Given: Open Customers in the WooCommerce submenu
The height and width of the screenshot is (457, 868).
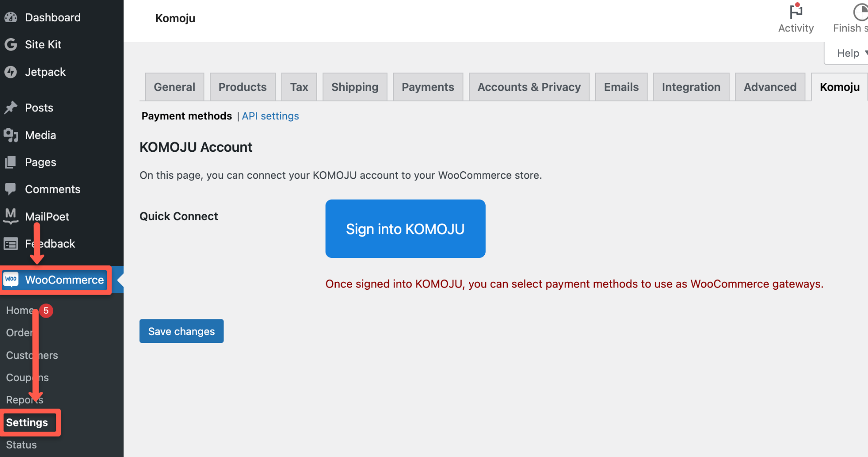Looking at the screenshot, I should (x=32, y=355).
